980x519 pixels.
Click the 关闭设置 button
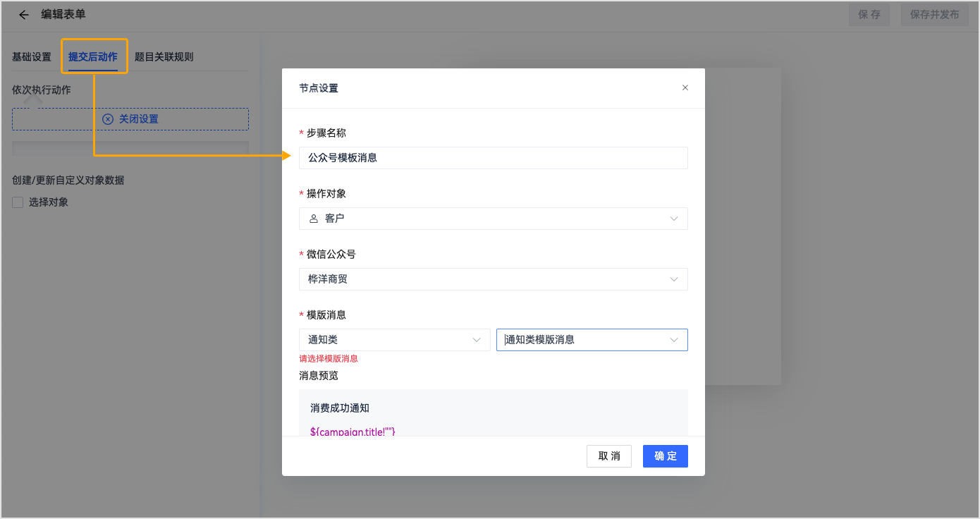point(130,119)
